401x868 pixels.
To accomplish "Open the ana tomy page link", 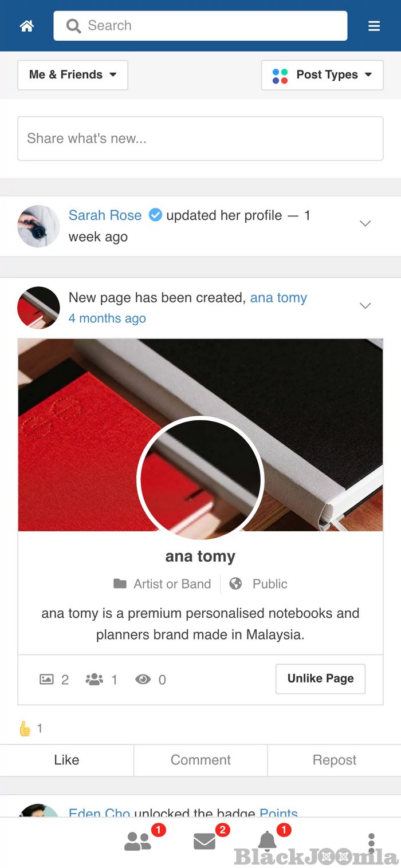I will pyautogui.click(x=278, y=298).
